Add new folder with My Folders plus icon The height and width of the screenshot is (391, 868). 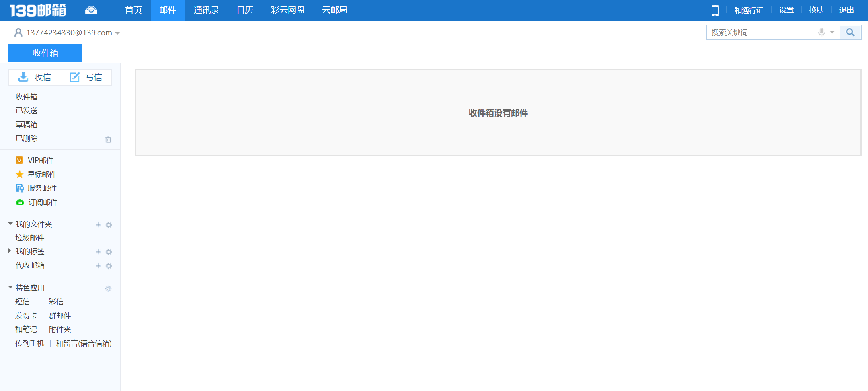click(98, 225)
